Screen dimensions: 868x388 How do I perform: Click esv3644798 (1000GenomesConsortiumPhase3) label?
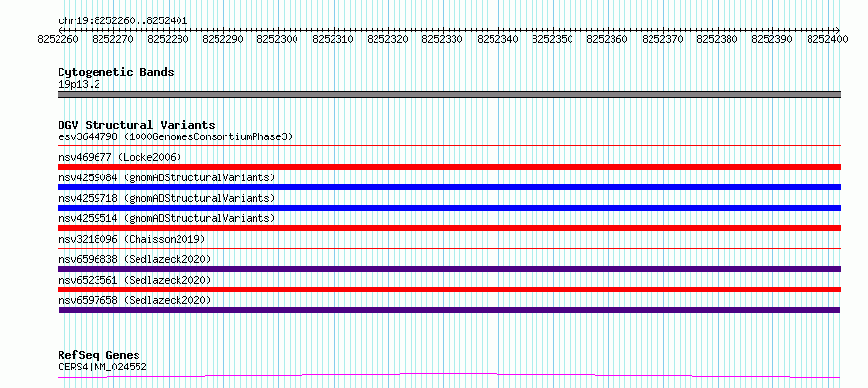tap(176, 136)
